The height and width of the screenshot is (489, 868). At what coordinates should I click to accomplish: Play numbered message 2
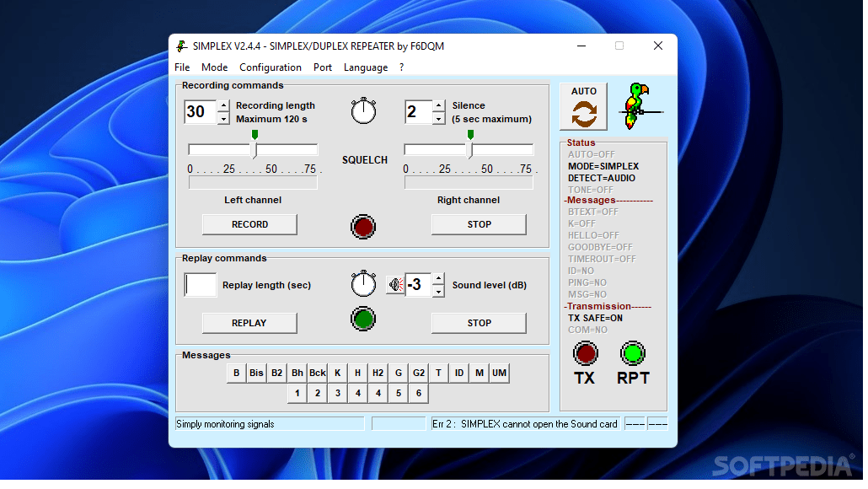pyautogui.click(x=317, y=393)
